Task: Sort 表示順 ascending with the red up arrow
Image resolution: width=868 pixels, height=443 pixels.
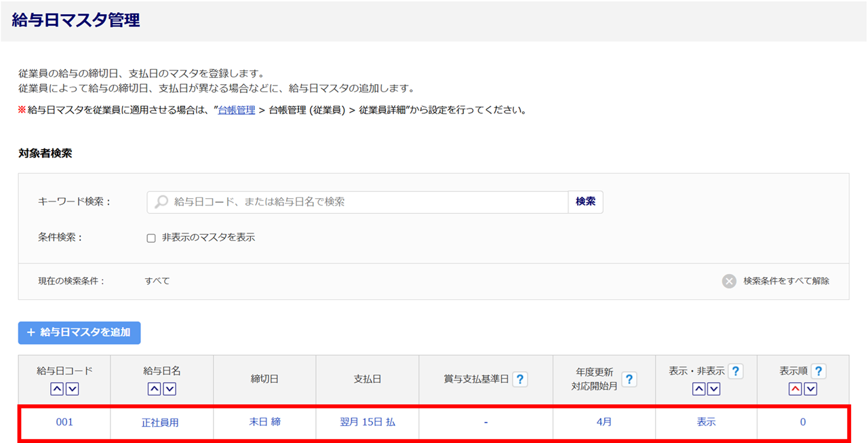Action: pos(795,389)
